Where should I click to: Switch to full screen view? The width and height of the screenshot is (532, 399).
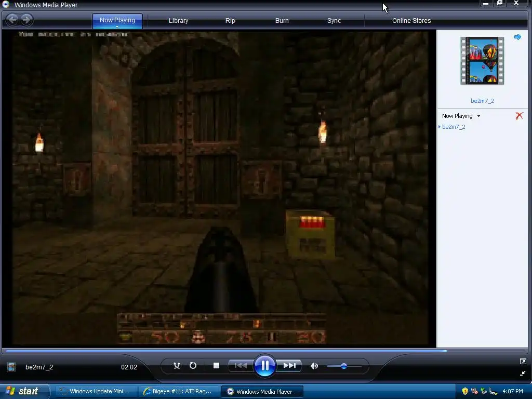523,362
